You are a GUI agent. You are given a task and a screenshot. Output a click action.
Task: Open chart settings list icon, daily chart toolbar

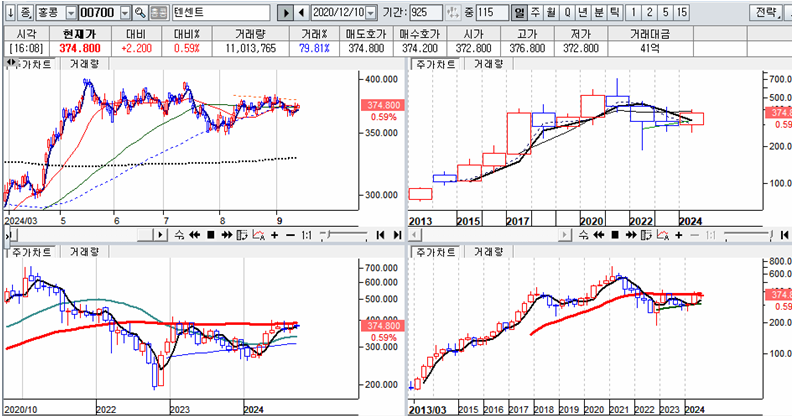coord(242,235)
